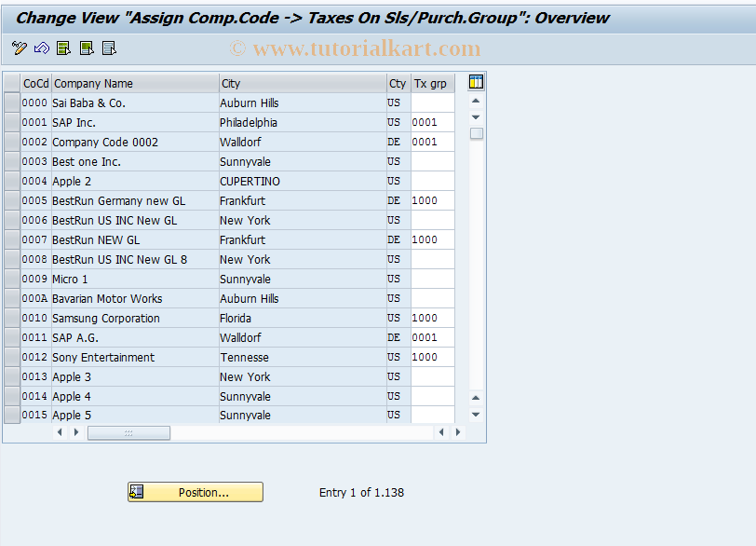Screen dimensions: 756x546
Task: Click Tx grp field for SAP A.G.
Action: point(433,337)
